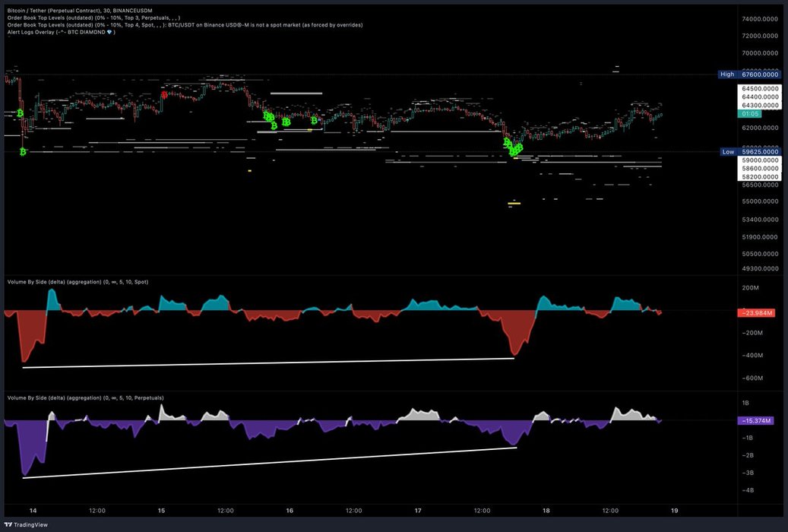This screenshot has height=532, width=788.
Task: Select Volume By Side Spot indicator title
Action: [x=78, y=282]
